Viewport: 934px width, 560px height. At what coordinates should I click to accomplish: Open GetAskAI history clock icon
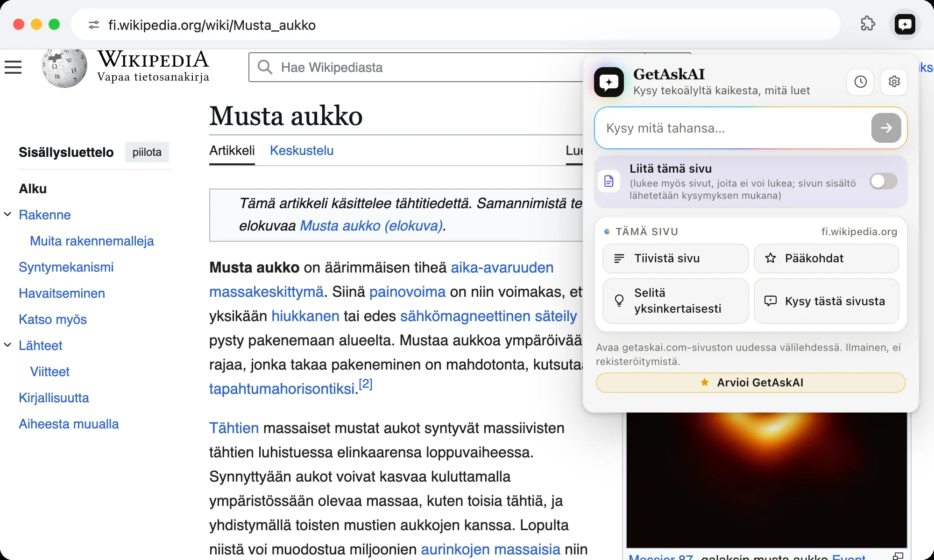click(860, 82)
